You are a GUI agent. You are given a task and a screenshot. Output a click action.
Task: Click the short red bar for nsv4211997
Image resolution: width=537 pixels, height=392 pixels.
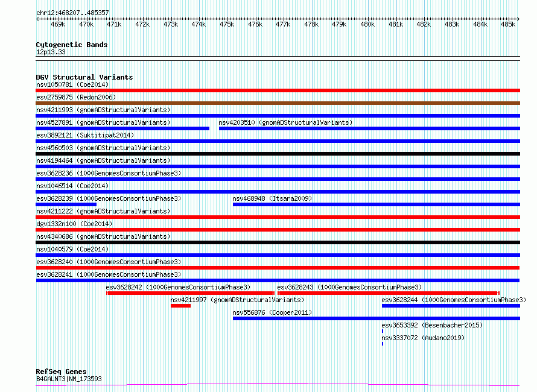tap(181, 306)
